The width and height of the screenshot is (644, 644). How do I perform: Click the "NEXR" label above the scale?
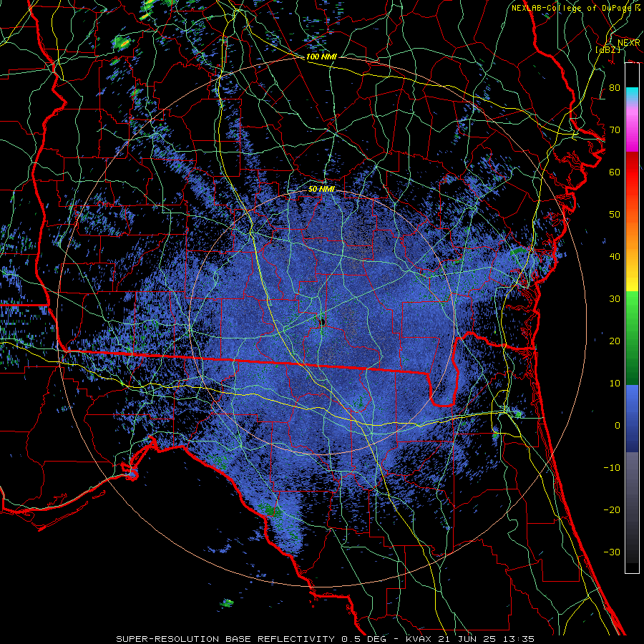[628, 43]
